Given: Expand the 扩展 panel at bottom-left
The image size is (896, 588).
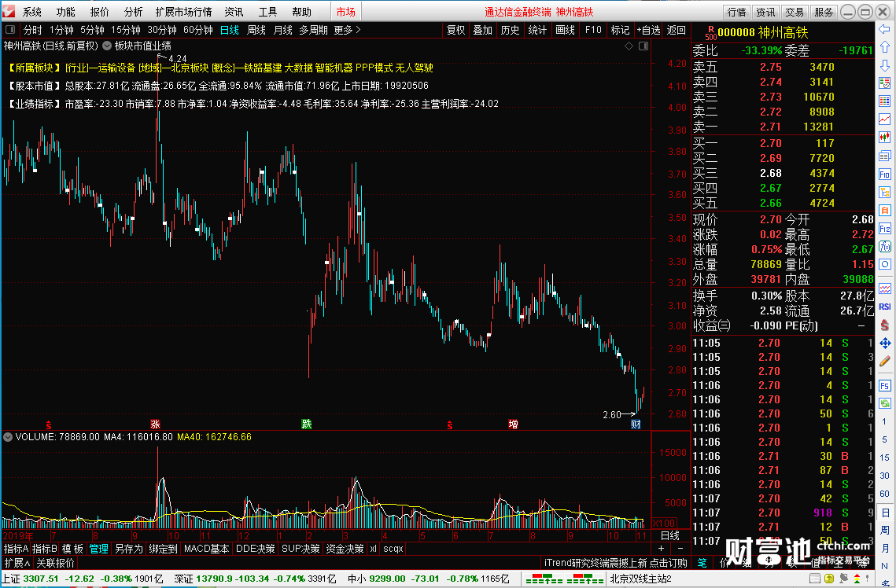Looking at the screenshot, I should (17, 563).
